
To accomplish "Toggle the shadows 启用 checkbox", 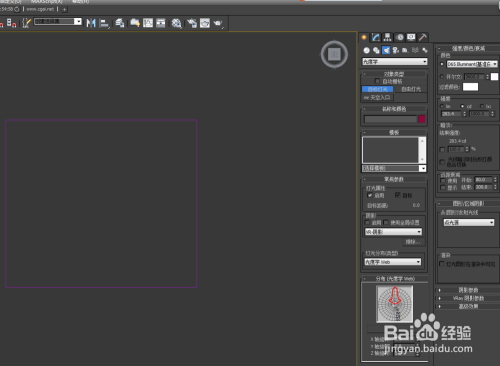I will coord(368,222).
